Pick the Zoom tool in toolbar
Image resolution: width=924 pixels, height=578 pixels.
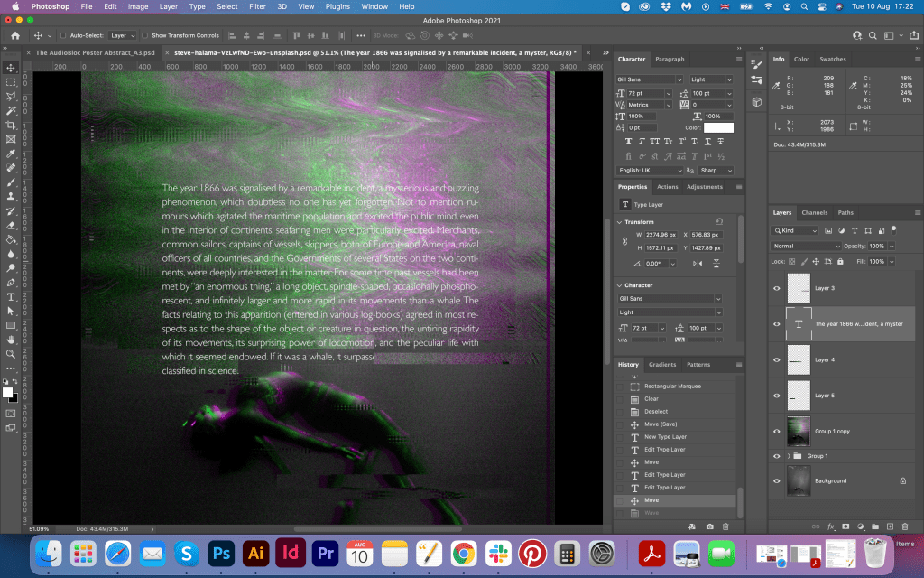coord(11,354)
